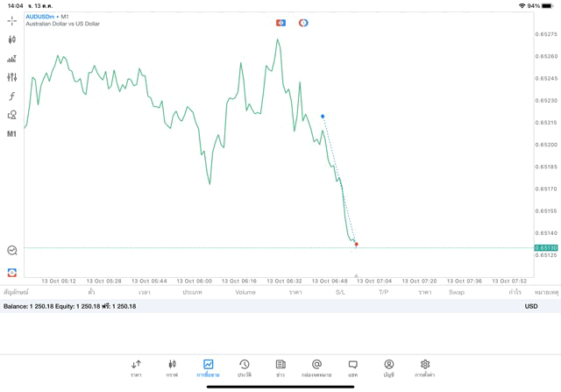Tap the AUDUSDm symbol title
This screenshot has height=392, width=561.
pyautogui.click(x=41, y=17)
